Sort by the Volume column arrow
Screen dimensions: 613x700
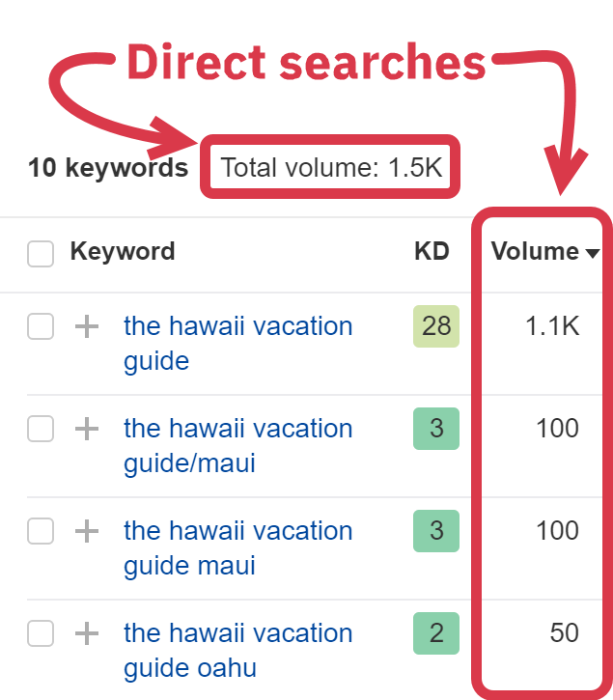point(593,254)
